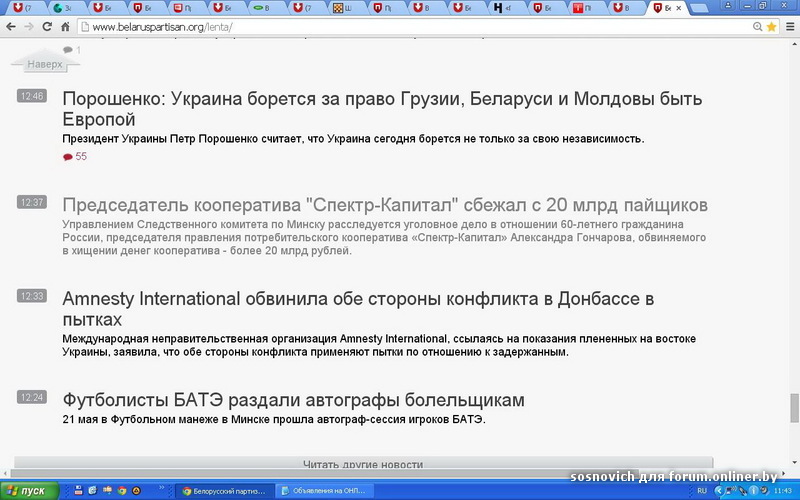Bookmark this page with the star icon
This screenshot has height=500, width=800.
point(771,27)
